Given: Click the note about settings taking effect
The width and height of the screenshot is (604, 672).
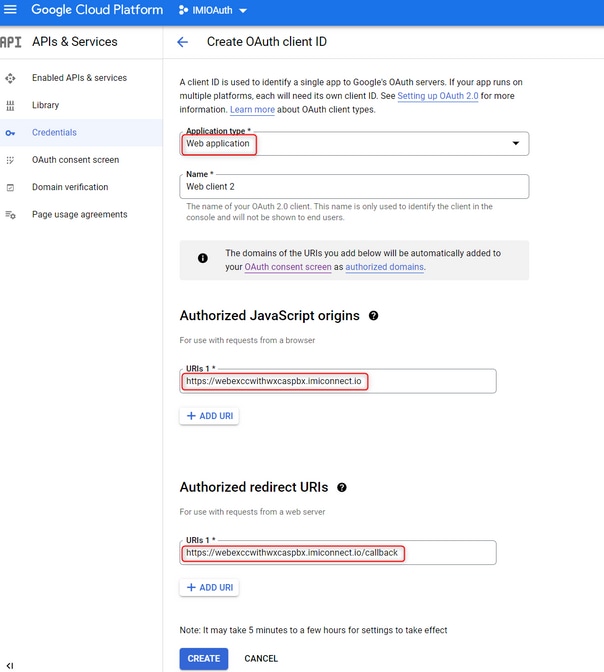Looking at the screenshot, I should point(313,630).
